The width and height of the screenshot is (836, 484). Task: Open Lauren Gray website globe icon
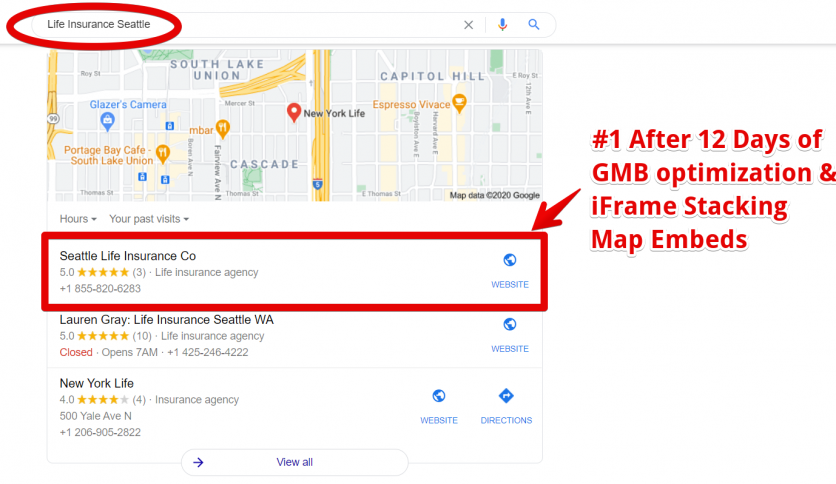[509, 325]
